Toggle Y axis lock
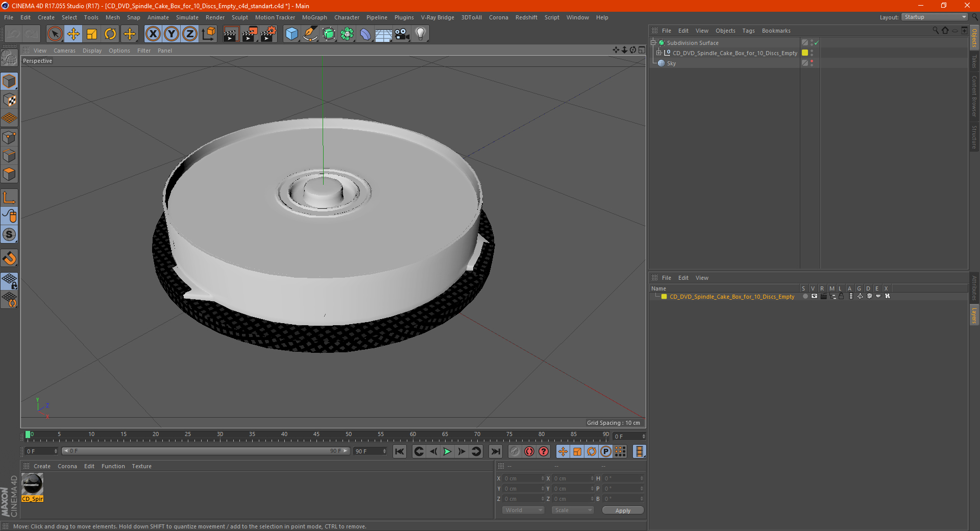 171,34
